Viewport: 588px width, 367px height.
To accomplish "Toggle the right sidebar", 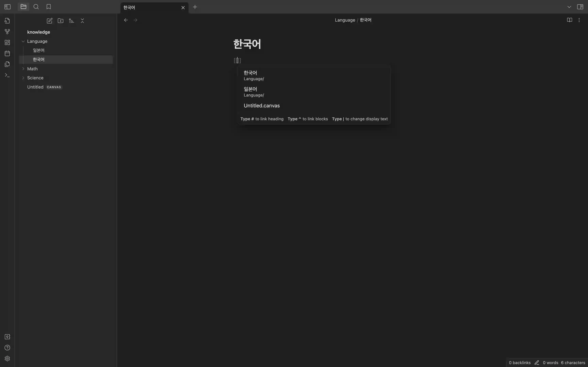I will [580, 7].
